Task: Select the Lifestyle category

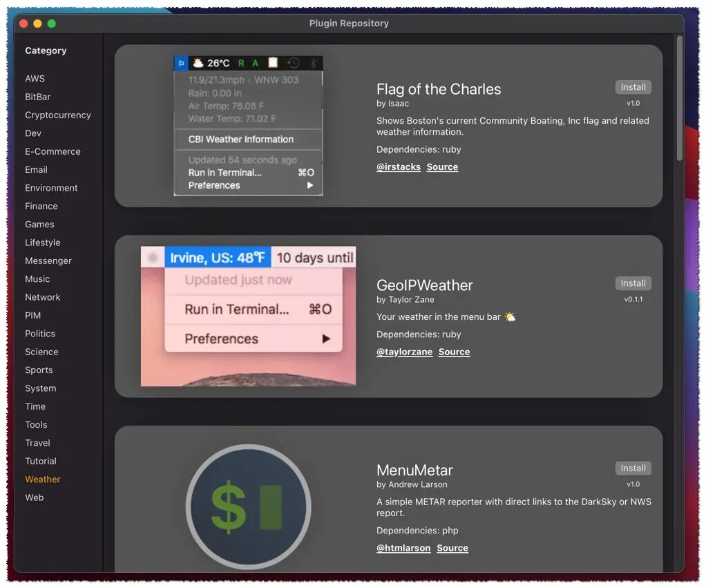Action: click(x=42, y=243)
